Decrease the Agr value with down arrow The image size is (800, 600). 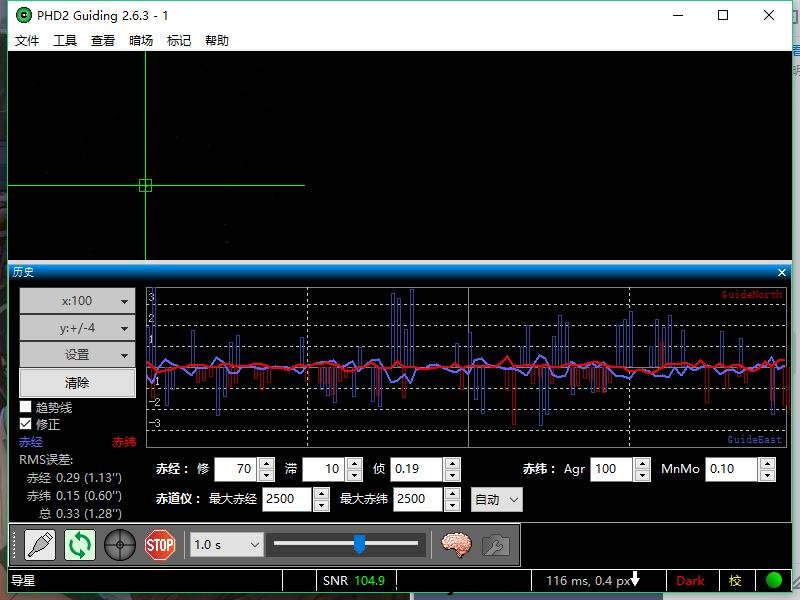tap(642, 476)
